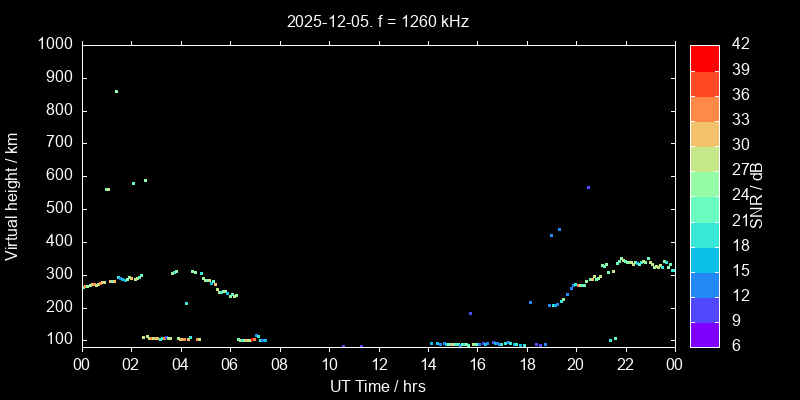Select the lone blue point near 565 km

click(x=588, y=187)
